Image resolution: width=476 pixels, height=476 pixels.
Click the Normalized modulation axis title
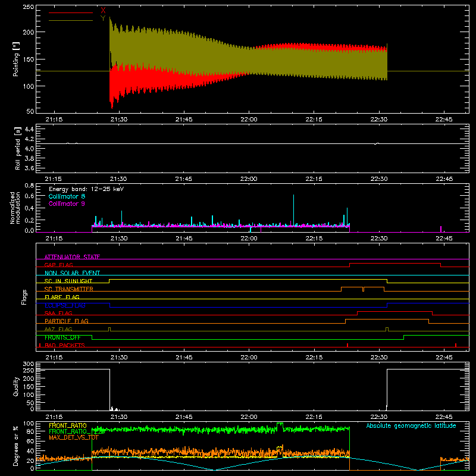15,208
